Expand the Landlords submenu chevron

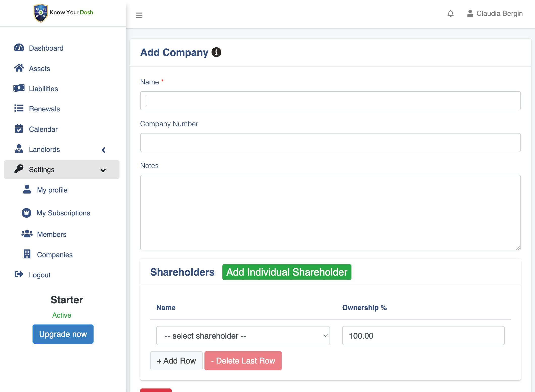[103, 150]
